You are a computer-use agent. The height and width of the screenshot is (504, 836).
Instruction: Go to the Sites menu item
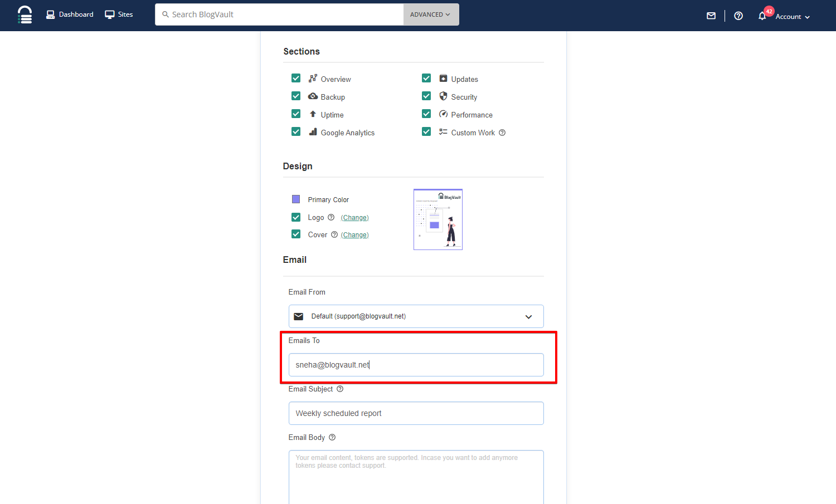point(119,14)
